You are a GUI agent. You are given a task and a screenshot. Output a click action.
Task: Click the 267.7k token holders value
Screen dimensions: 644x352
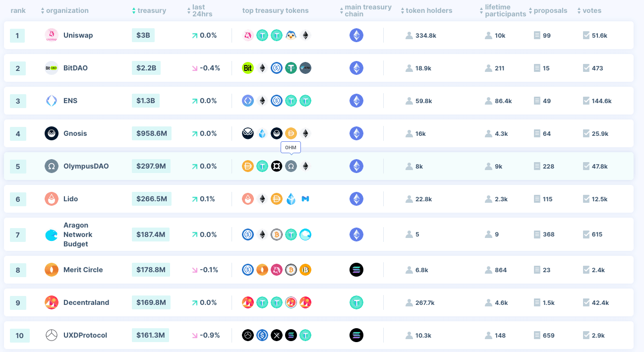click(x=425, y=302)
